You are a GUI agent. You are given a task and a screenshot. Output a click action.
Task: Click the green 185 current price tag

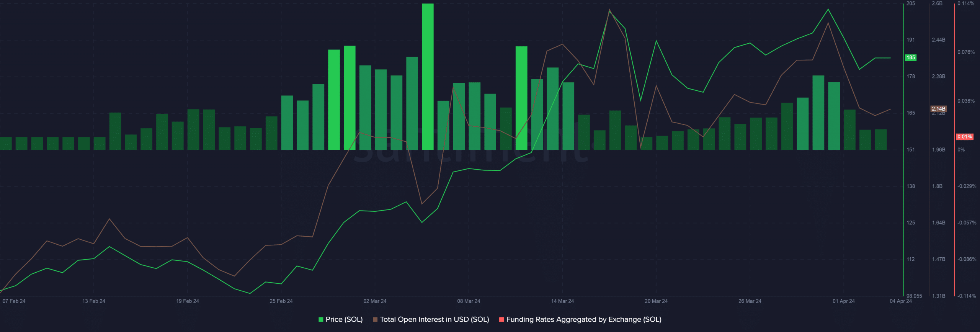click(x=911, y=57)
